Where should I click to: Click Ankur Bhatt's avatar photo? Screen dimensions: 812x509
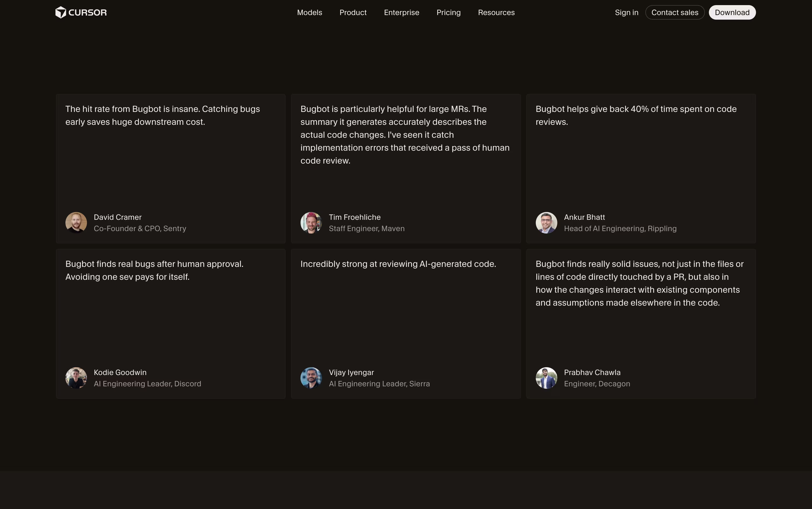(x=546, y=222)
